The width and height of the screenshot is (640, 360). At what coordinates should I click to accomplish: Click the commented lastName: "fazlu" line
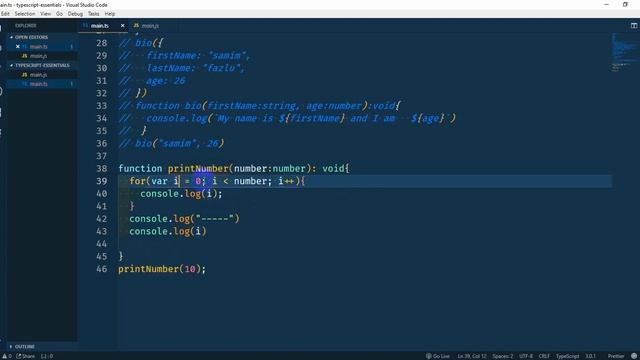tap(182, 68)
